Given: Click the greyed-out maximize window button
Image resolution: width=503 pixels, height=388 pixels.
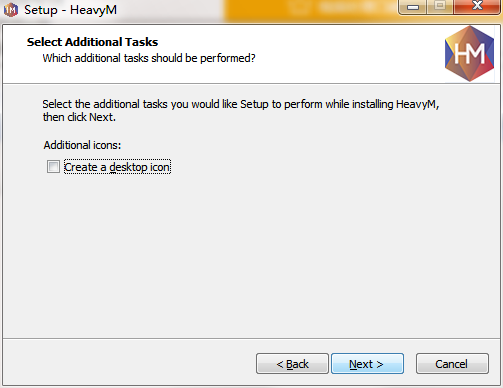Looking at the screenshot, I should [440, 6].
